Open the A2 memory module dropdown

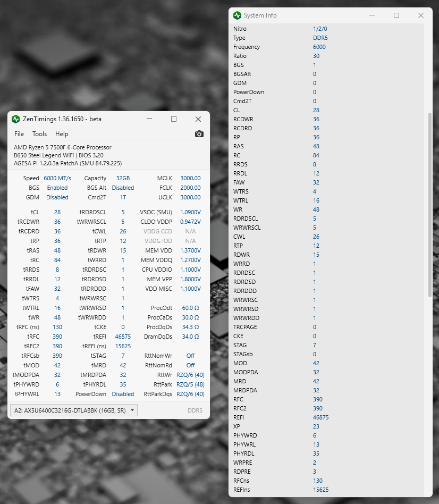(74, 410)
